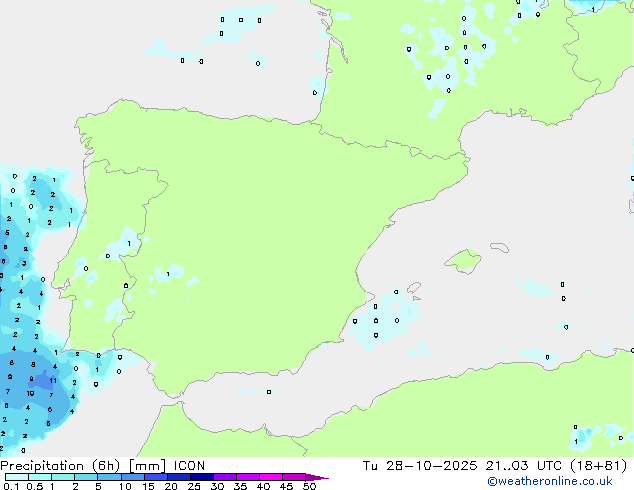Click the legend label '0.1'
Viewport: 634px width, 490px height.
[x=11, y=486]
